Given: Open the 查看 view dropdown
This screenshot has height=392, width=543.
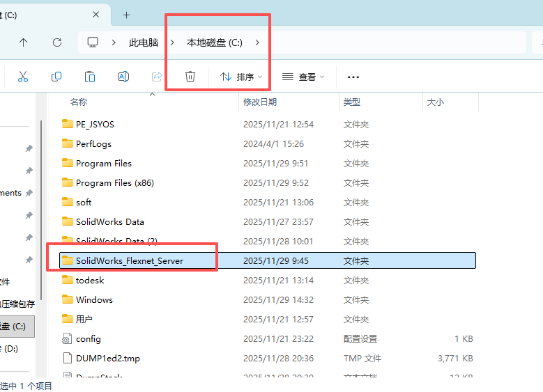Looking at the screenshot, I should point(303,77).
